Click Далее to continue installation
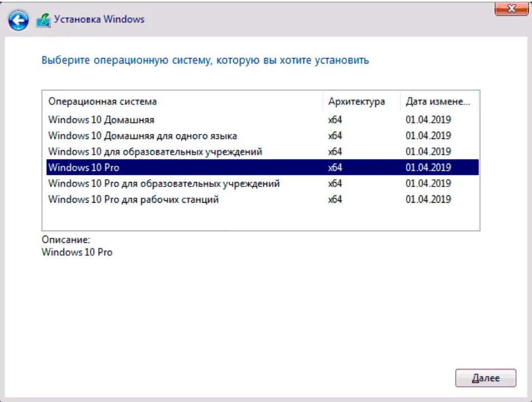 (x=486, y=378)
